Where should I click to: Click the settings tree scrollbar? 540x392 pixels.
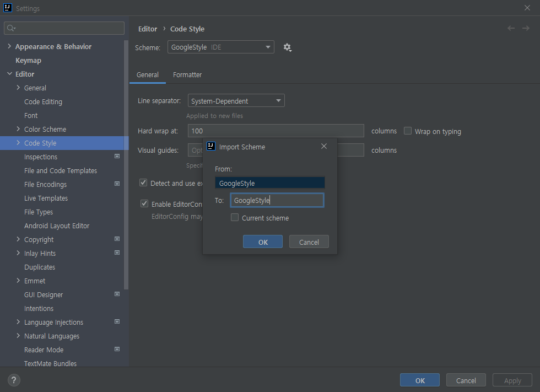[126, 165]
